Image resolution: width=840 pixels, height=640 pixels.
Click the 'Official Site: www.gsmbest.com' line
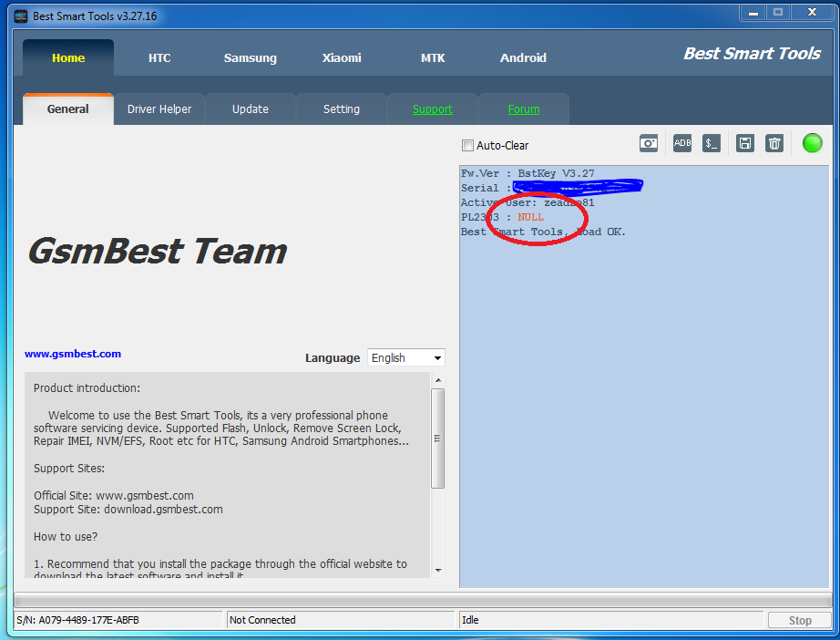[x=114, y=496]
